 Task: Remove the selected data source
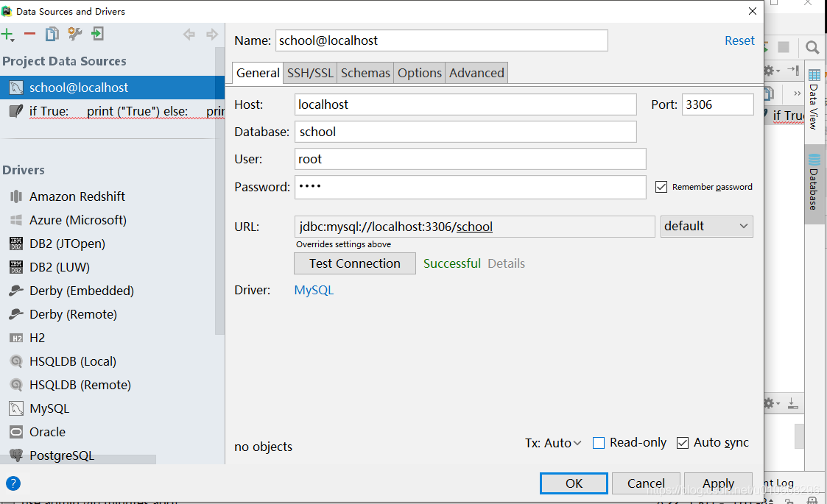29,34
